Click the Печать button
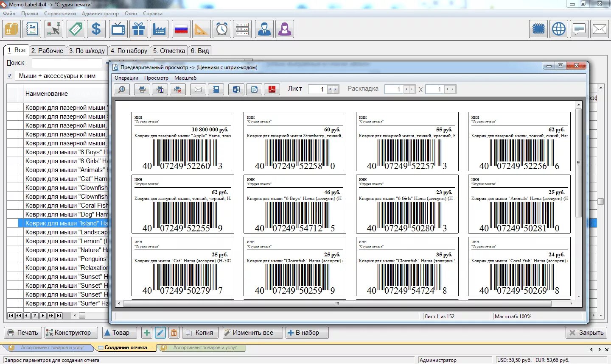 [x=23, y=333]
